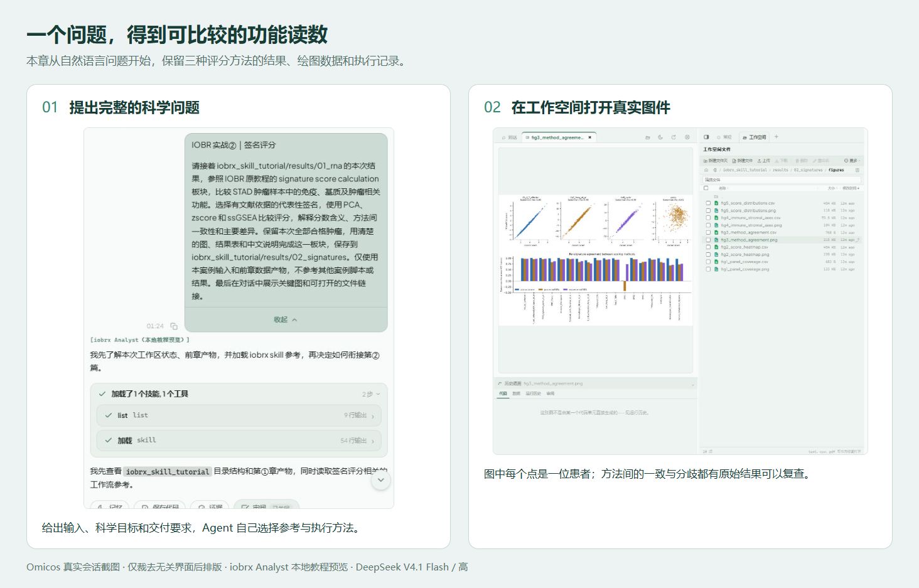Toggle dark mode with the moon icon
The image size is (919, 588).
660,137
